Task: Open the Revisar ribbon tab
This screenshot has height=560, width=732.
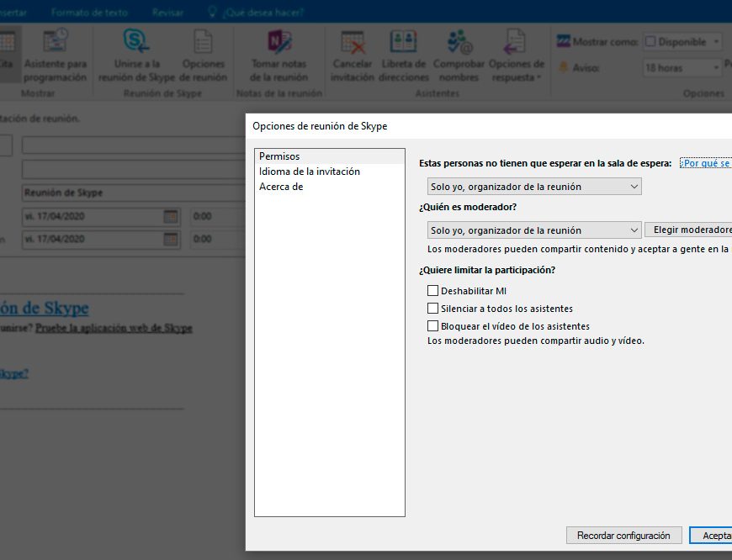Action: (167, 12)
